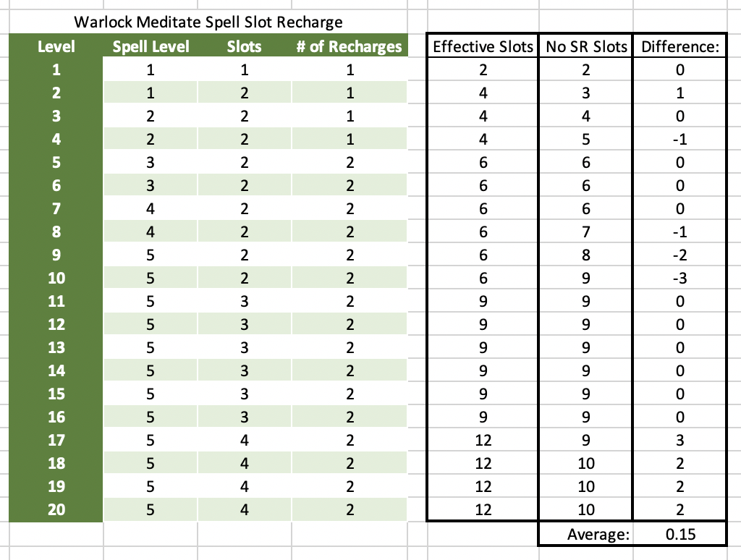The height and width of the screenshot is (560, 741).
Task: Select the No SR Slots header
Action: coord(585,48)
